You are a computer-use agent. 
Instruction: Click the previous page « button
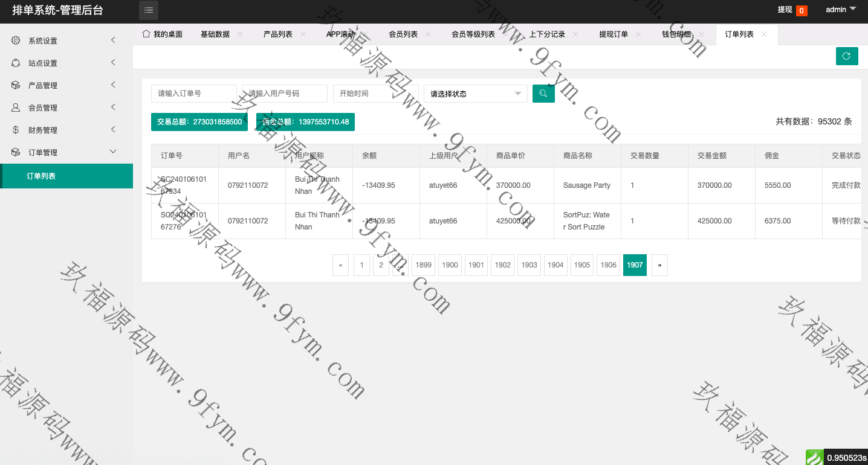(340, 265)
